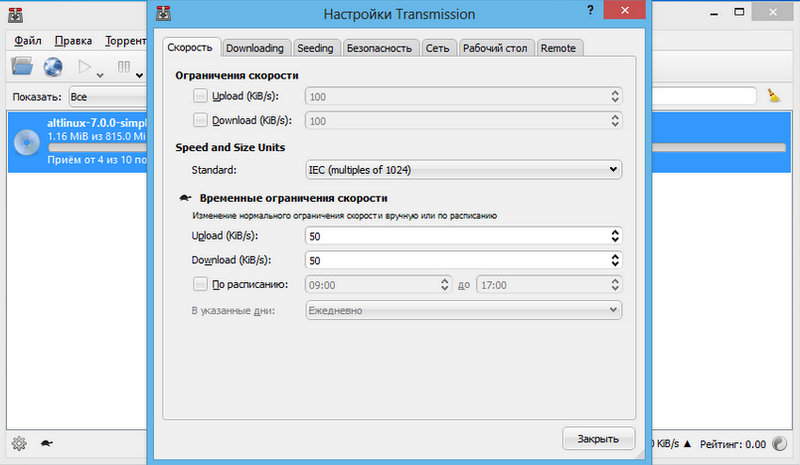Click Transmission icon in main window title
The image size is (800, 465).
(16, 15)
